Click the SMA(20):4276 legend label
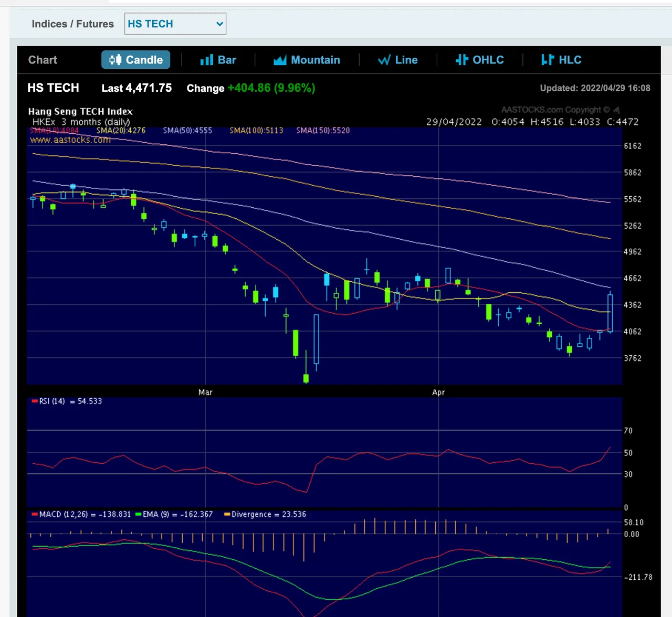The height and width of the screenshot is (617, 672). point(121,130)
